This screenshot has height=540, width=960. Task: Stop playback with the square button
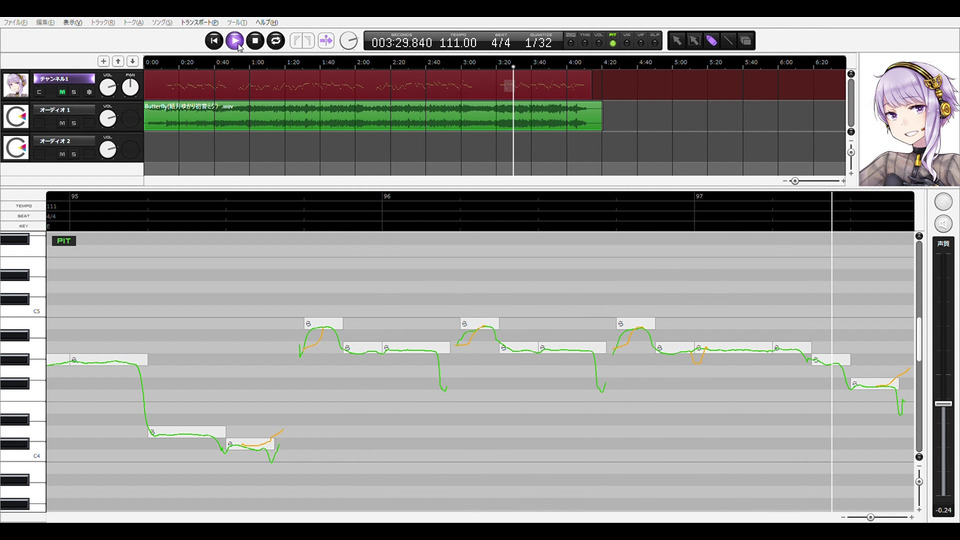255,40
